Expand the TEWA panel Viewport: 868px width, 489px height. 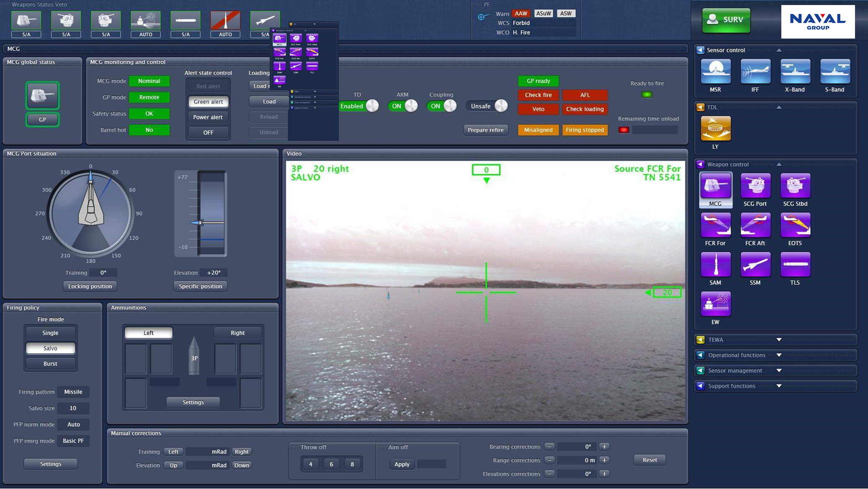click(x=778, y=340)
